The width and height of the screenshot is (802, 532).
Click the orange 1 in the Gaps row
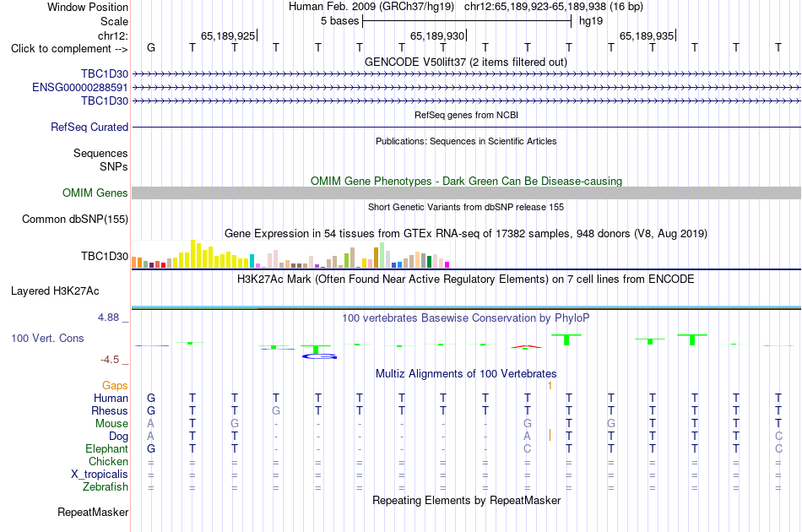(x=550, y=386)
